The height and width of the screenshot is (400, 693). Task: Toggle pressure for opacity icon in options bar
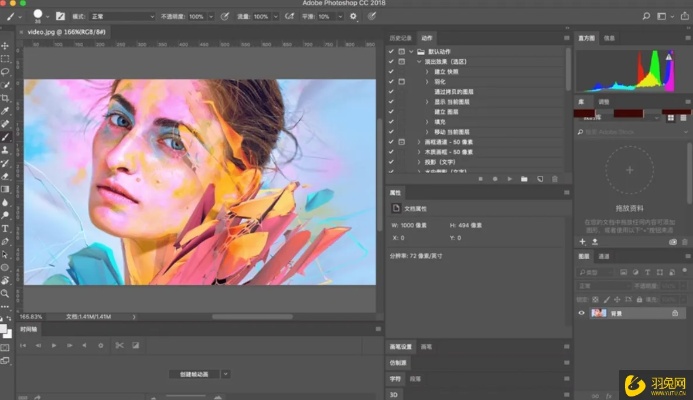coord(225,16)
